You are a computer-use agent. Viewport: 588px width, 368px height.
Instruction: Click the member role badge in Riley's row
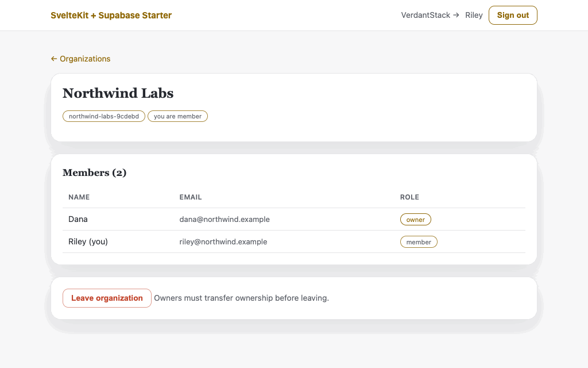click(419, 242)
